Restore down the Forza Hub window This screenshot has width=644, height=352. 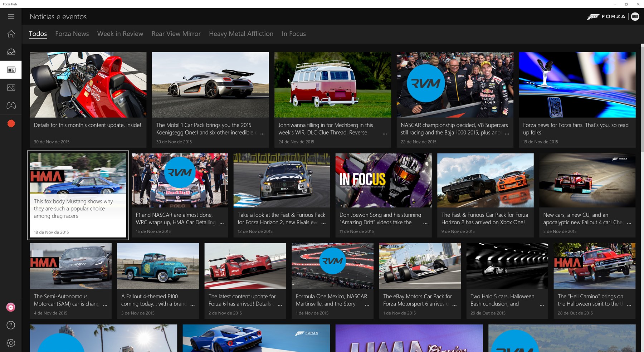[626, 4]
